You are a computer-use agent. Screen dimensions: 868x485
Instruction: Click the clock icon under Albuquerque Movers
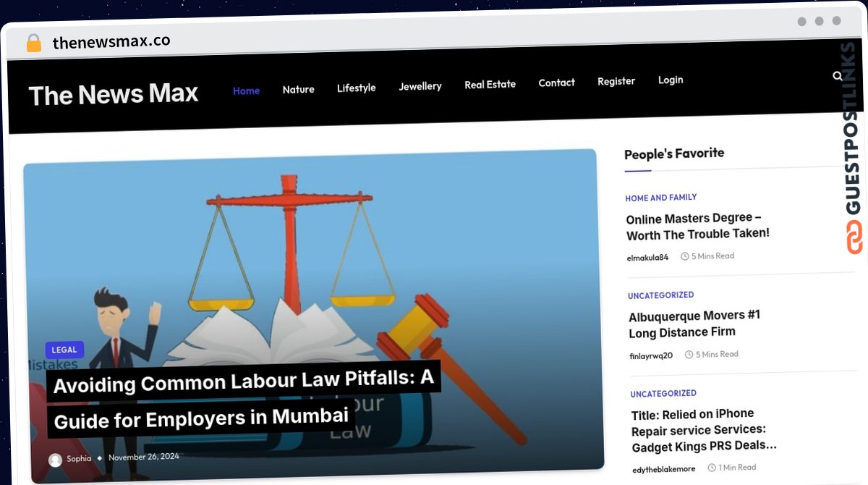pos(689,355)
